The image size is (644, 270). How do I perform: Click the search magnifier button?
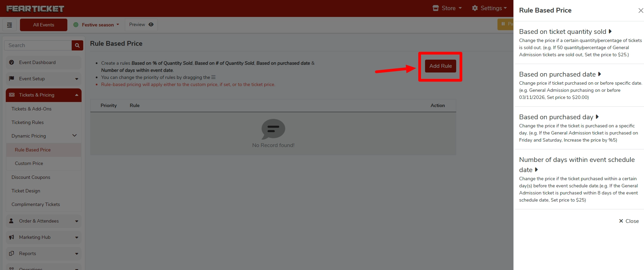click(x=77, y=45)
